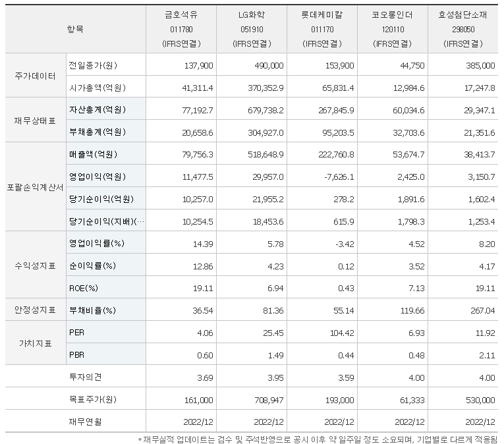Select total assets value 267,845.9
This screenshot has width=504, height=444.
point(337,110)
